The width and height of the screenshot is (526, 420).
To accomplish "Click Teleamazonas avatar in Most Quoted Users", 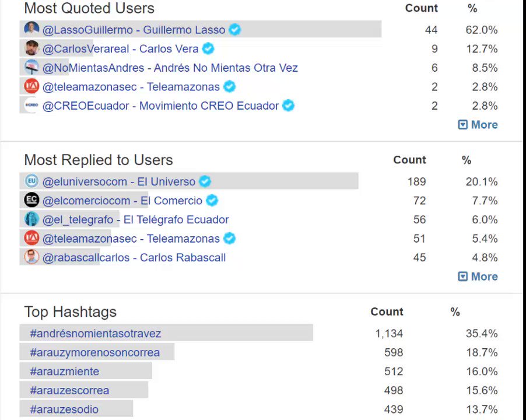I will coord(31,86).
